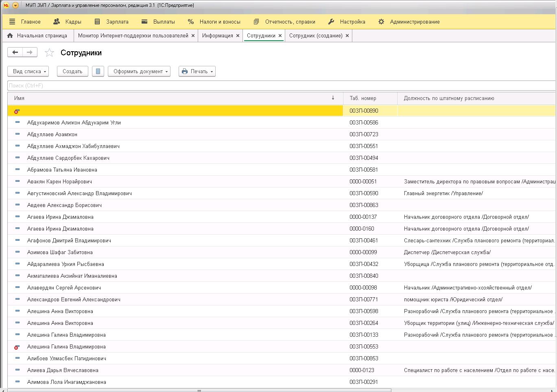Viewport: 557px width, 392px height.
Task: Click the forward navigation arrow
Action: tap(30, 52)
